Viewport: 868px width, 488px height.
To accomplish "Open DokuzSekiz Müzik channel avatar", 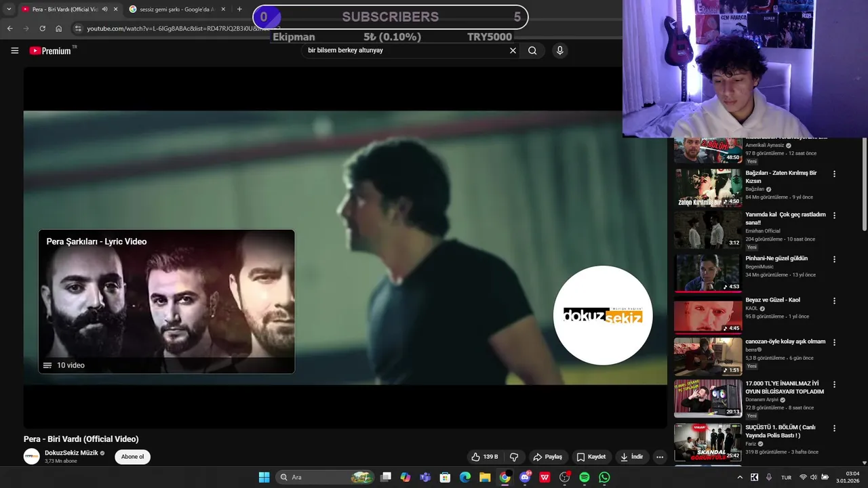I will pos(32,457).
